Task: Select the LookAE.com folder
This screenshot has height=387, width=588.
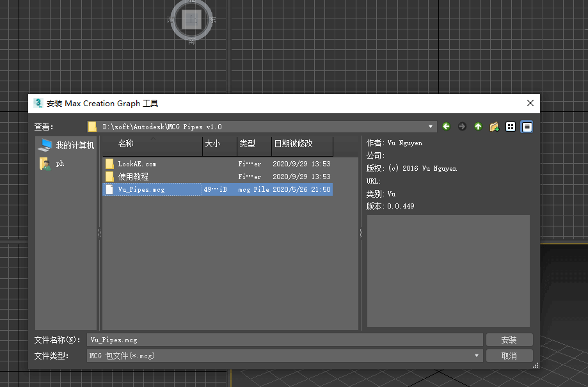Action: pos(137,164)
